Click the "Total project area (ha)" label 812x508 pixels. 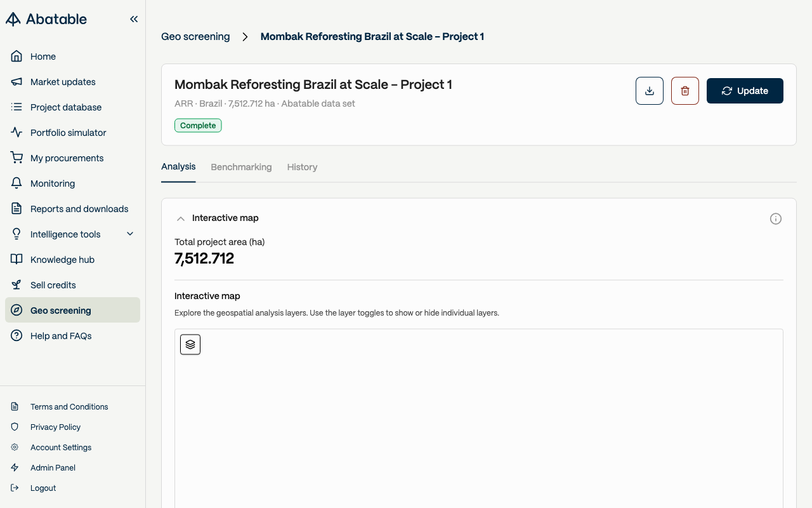pos(219,242)
